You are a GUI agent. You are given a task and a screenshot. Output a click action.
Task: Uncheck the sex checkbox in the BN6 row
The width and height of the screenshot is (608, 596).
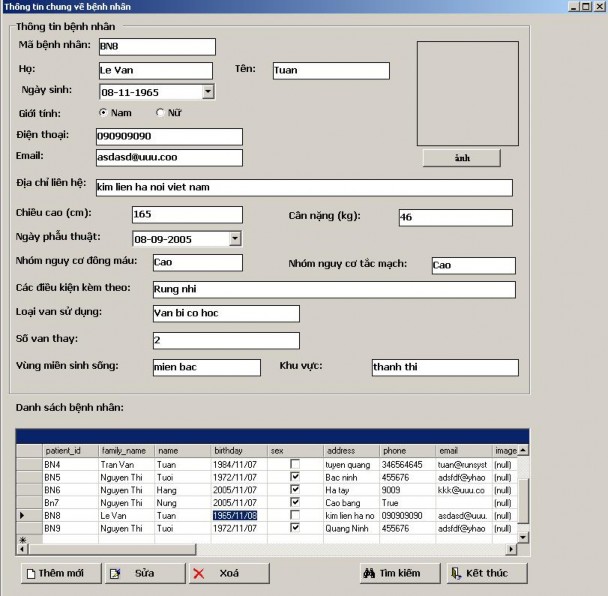(295, 490)
